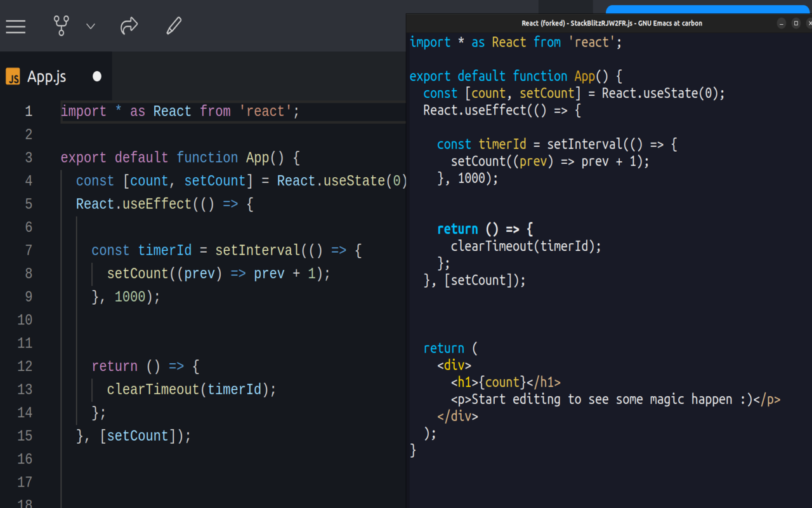Viewport: 812px width, 508px height.
Task: Click line number 7 in StackBlitz gutter
Action: click(x=29, y=250)
